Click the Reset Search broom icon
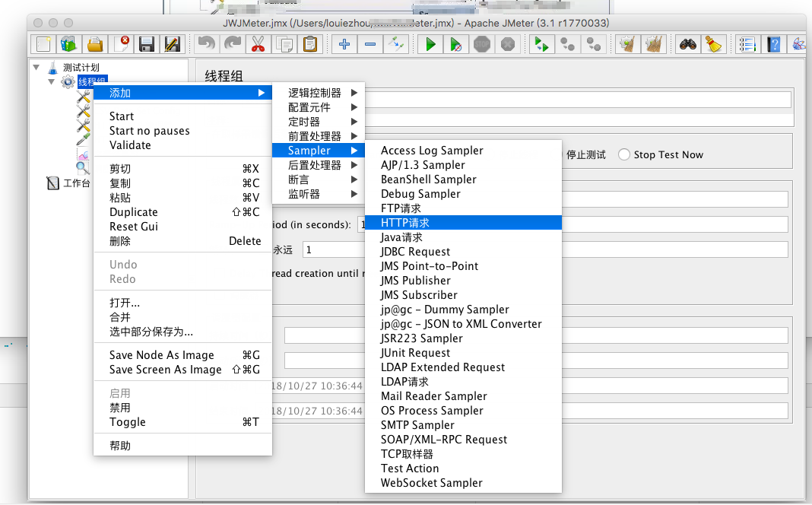 714,45
